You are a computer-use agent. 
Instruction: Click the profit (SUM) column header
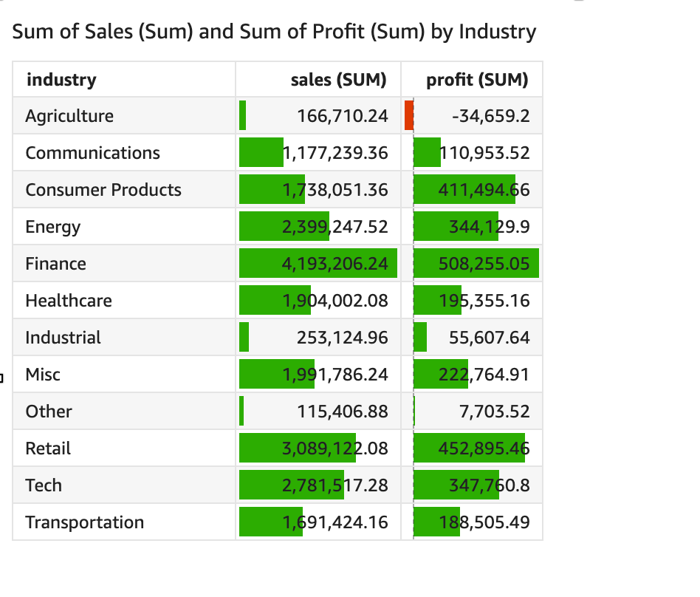477,80
